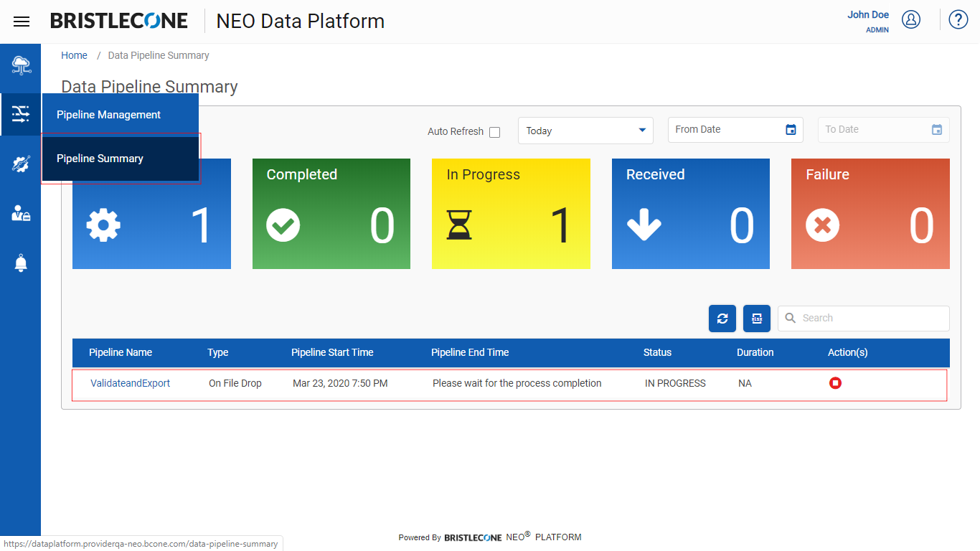Choose Pipeline Summary from the flyout
This screenshot has height=551, width=980.
tap(121, 159)
